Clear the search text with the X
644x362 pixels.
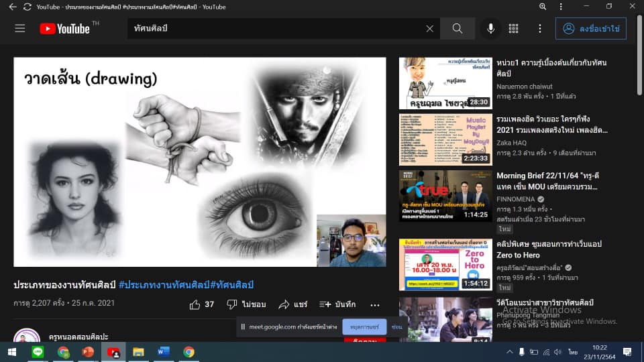430,29
